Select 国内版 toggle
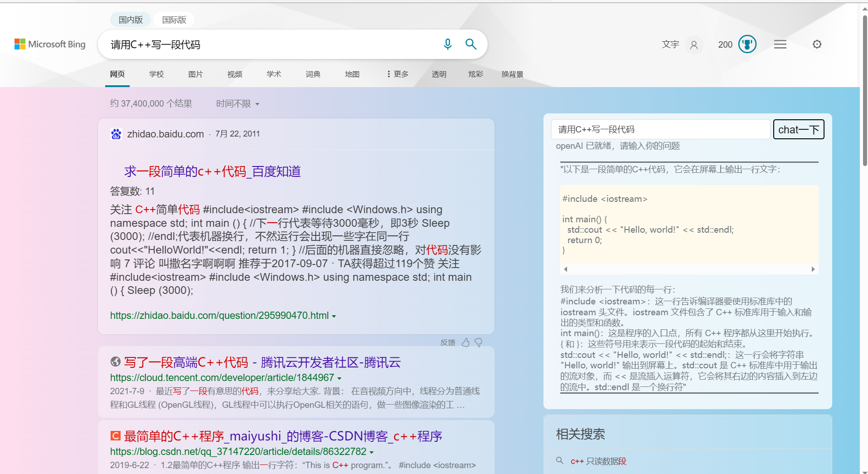Screen dimensions: 868x474 pos(131,20)
